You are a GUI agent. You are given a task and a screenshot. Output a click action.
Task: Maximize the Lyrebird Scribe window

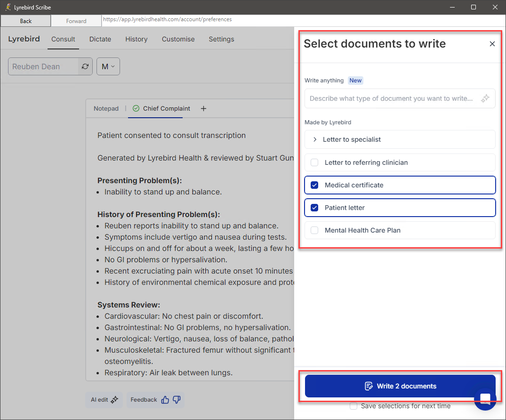tap(474, 7)
